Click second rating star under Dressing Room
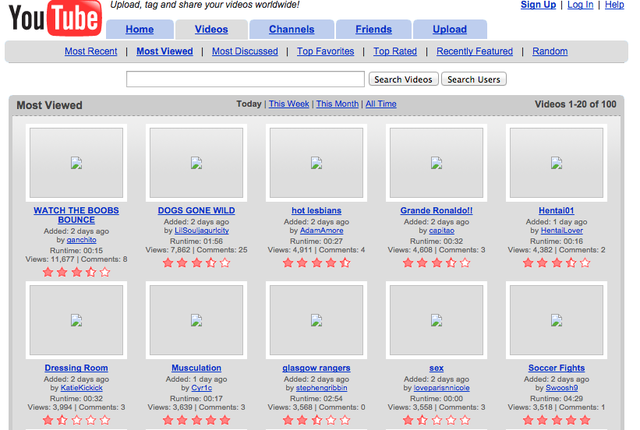Screen dimensions: 640x430 (x=62, y=420)
